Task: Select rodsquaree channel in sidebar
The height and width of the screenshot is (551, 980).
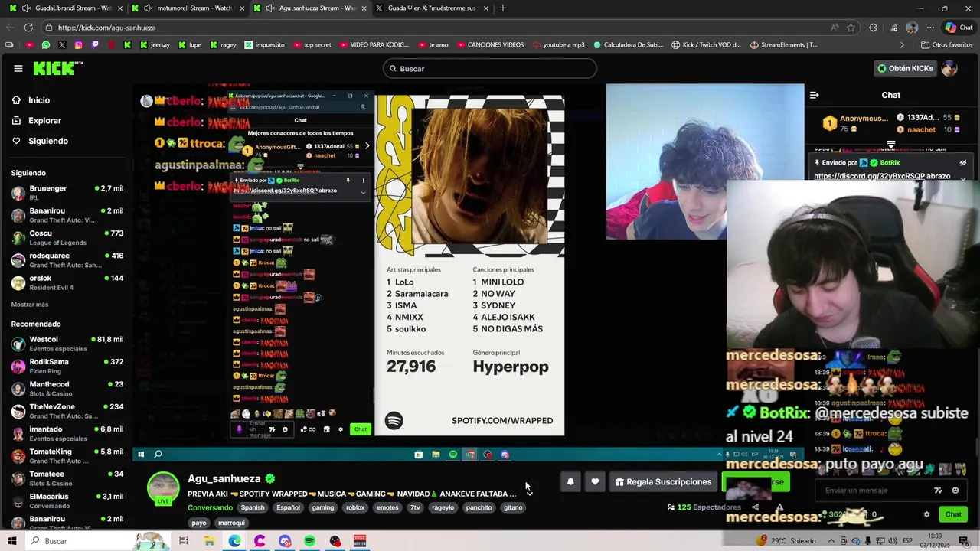Action: pyautogui.click(x=67, y=259)
